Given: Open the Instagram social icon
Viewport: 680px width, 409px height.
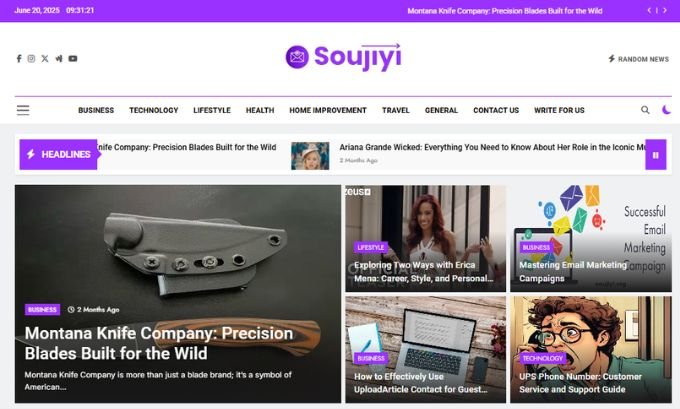Looking at the screenshot, I should click(x=31, y=59).
